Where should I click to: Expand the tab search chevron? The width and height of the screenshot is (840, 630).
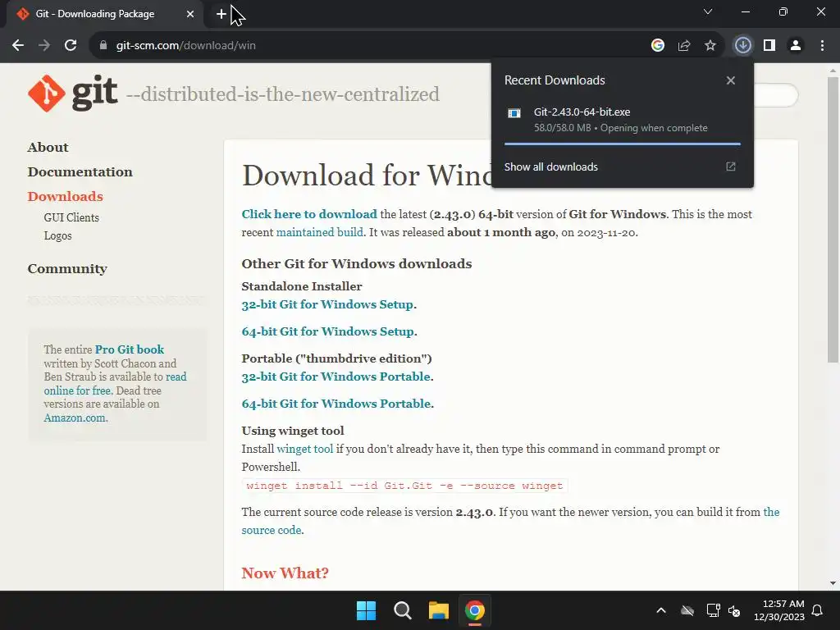(x=708, y=11)
